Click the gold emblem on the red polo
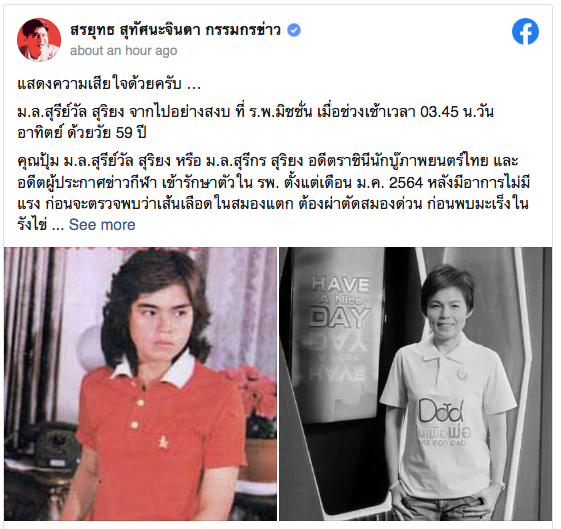Viewport: 561px width, 529px height. [x=163, y=440]
